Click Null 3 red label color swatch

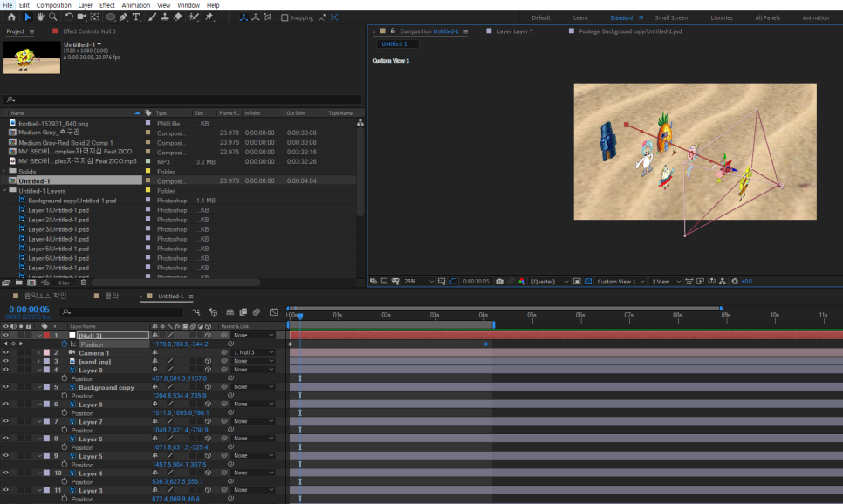[x=47, y=336]
